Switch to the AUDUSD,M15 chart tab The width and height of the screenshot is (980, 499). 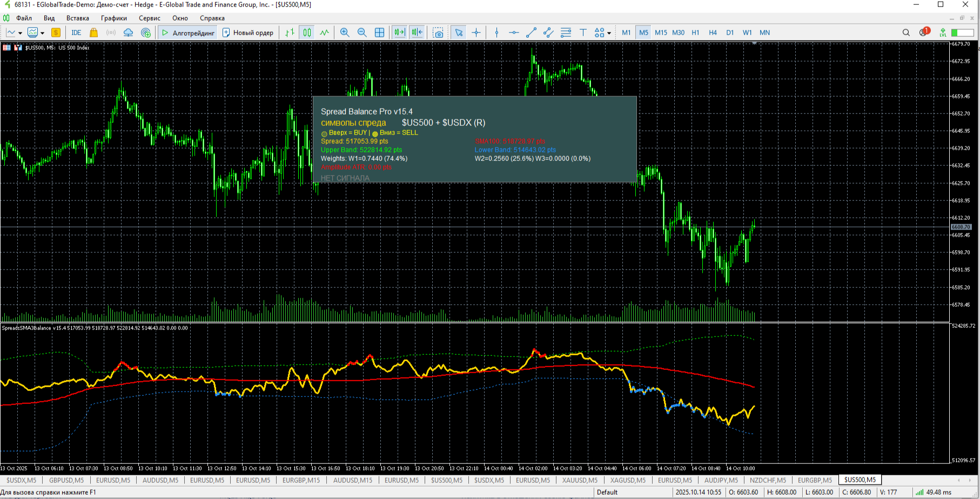[353, 480]
